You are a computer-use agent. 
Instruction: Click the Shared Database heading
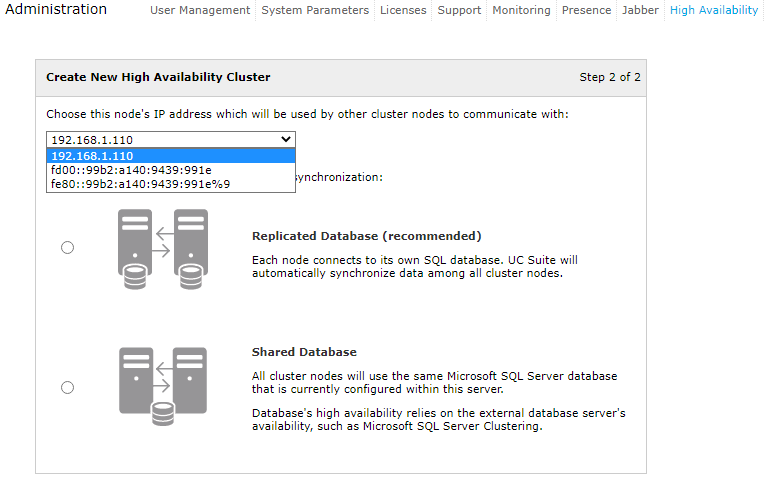tap(304, 352)
